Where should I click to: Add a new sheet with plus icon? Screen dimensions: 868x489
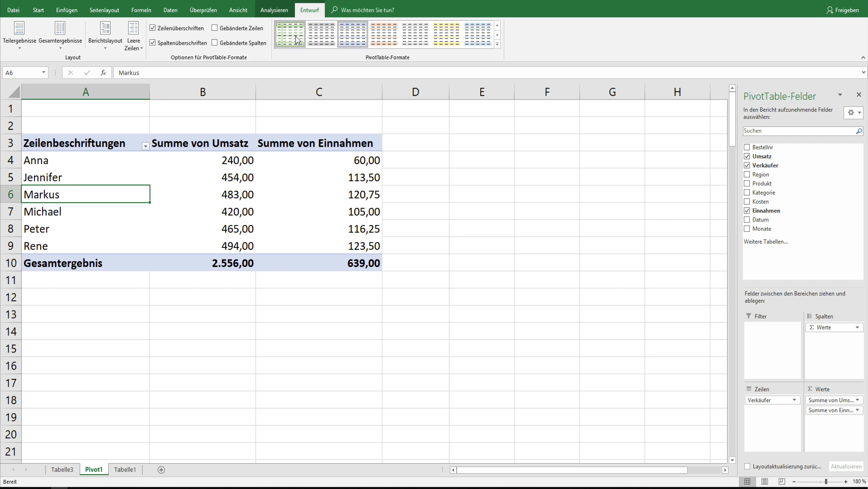click(161, 470)
